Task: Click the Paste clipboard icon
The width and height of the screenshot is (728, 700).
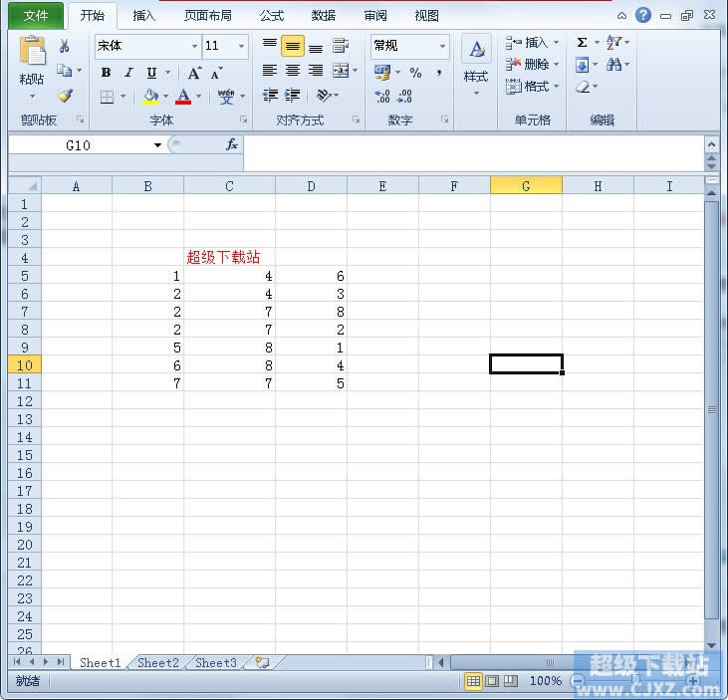Action: point(32,51)
